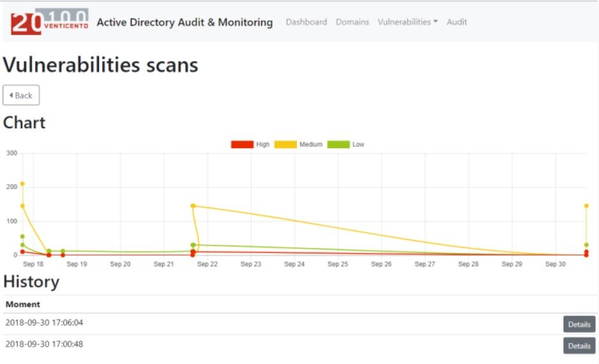Click the Active Directory Audit & Monitoring title
Viewport: 599px width, 364px height.
[x=185, y=22]
